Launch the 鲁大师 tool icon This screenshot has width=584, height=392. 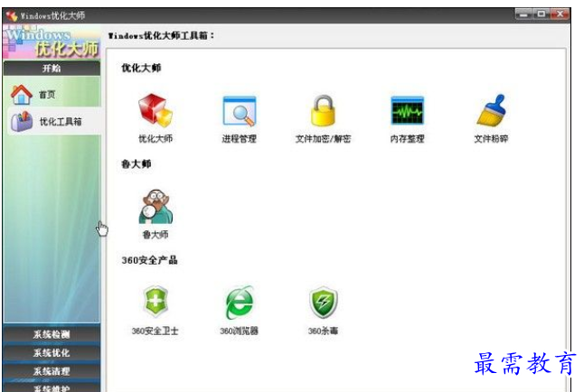coord(155,206)
